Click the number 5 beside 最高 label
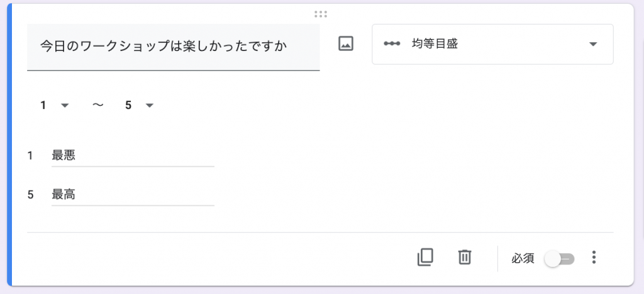 tap(30, 195)
